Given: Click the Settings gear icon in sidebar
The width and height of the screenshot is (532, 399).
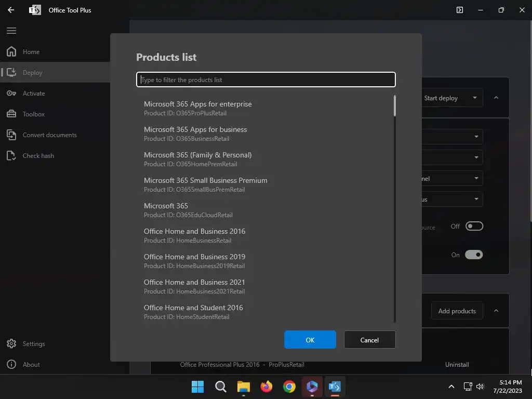Looking at the screenshot, I should pyautogui.click(x=11, y=343).
